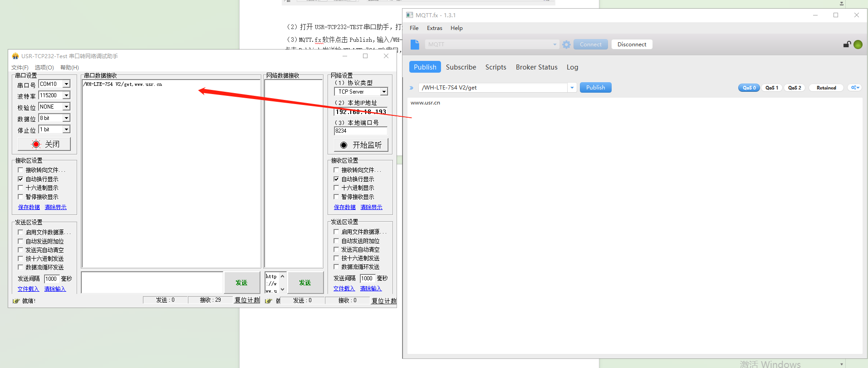Switch to the Subscribe tab
868x368 pixels.
click(x=461, y=67)
